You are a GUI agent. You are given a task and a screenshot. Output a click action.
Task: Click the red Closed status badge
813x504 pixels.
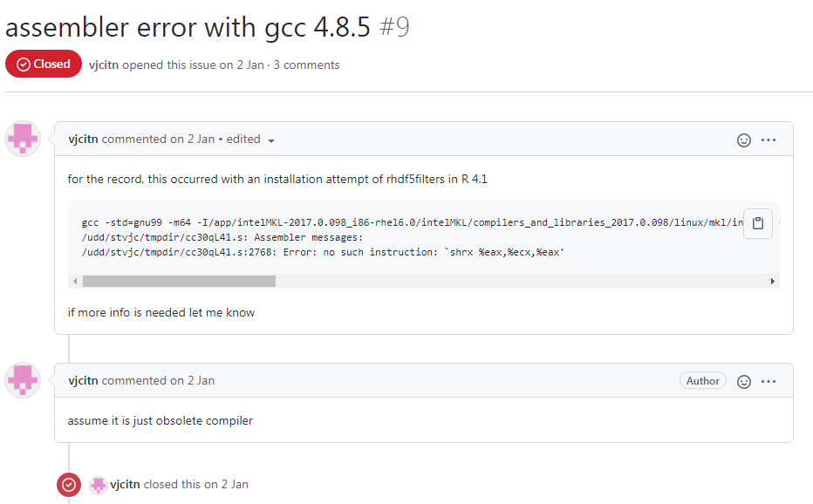[44, 65]
